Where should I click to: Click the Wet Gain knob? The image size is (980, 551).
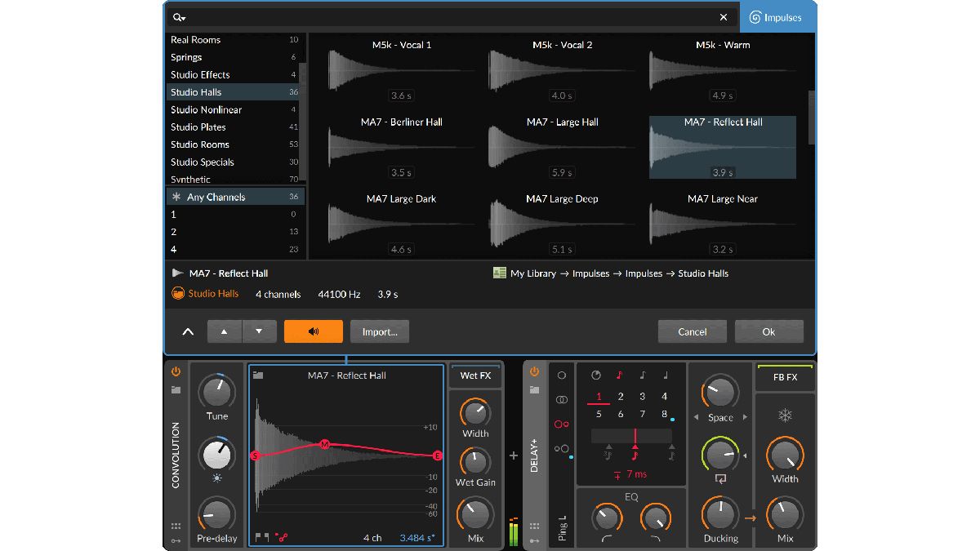click(x=475, y=462)
